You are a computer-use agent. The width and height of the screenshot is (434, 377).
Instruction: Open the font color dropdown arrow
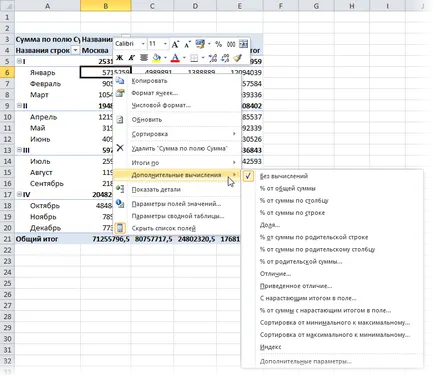[184, 58]
